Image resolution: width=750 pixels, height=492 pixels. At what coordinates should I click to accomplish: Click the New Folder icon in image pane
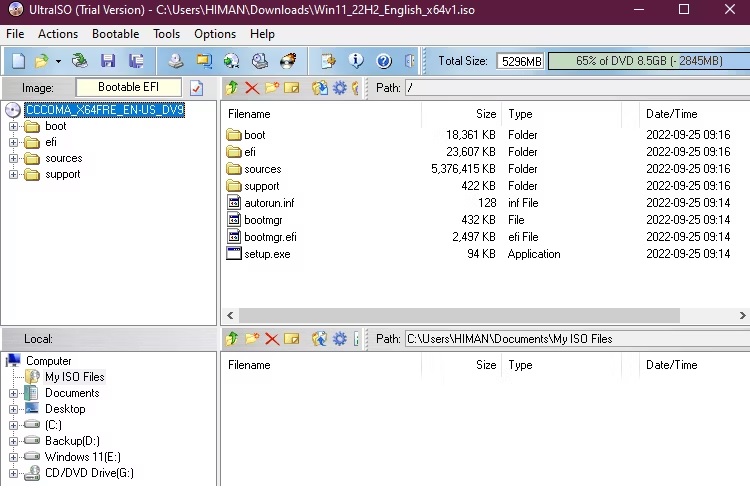coord(272,87)
